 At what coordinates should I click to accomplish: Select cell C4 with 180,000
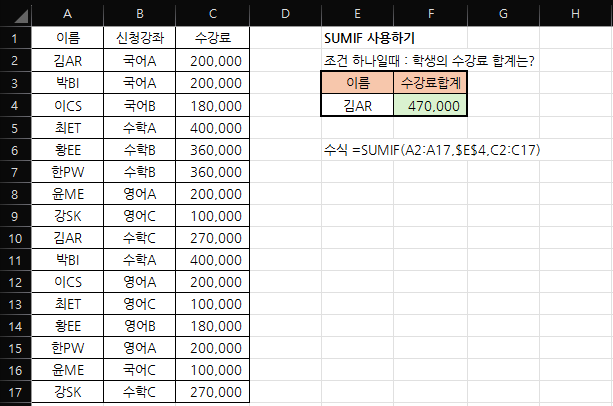point(213,106)
